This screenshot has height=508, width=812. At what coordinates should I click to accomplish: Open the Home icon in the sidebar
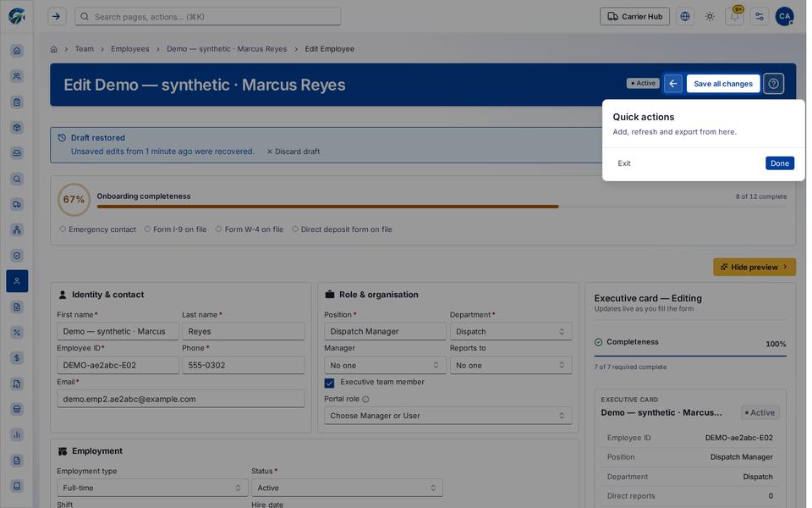point(17,51)
